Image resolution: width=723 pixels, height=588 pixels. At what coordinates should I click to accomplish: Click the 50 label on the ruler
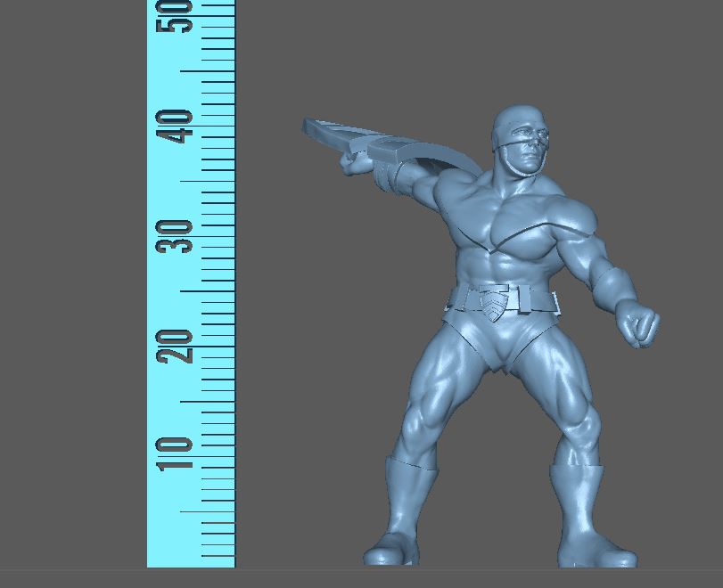175,16
